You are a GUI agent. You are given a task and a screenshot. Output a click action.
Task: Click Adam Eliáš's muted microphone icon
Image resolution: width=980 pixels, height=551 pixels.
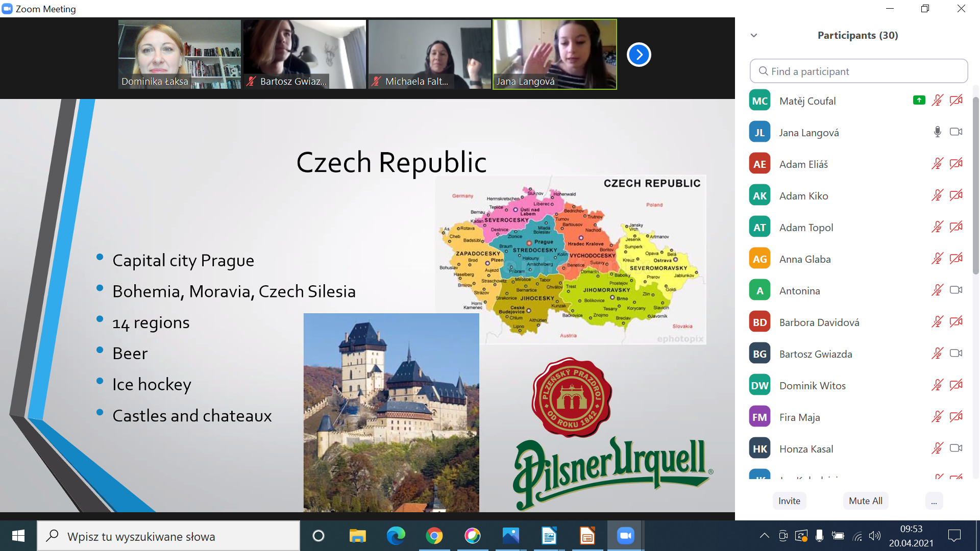pyautogui.click(x=937, y=164)
